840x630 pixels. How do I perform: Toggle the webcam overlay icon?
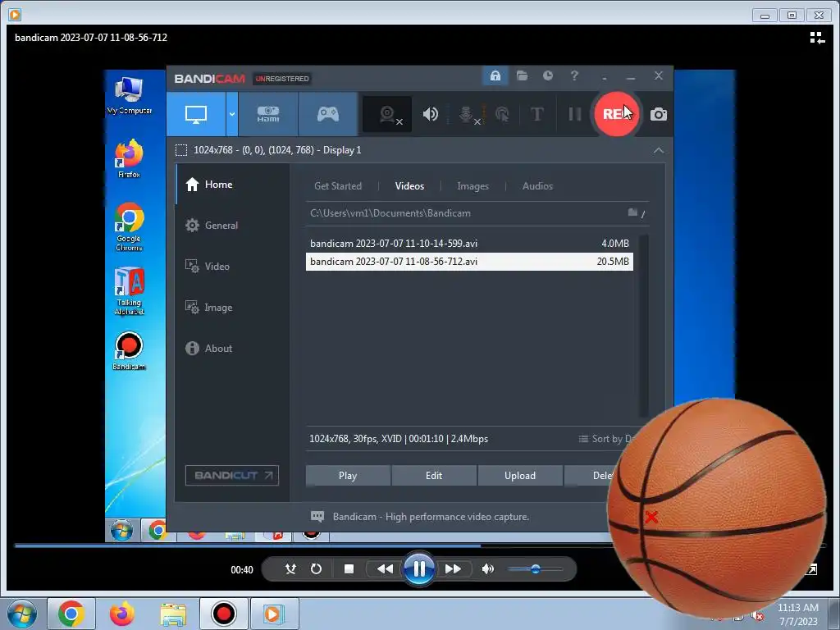387,114
